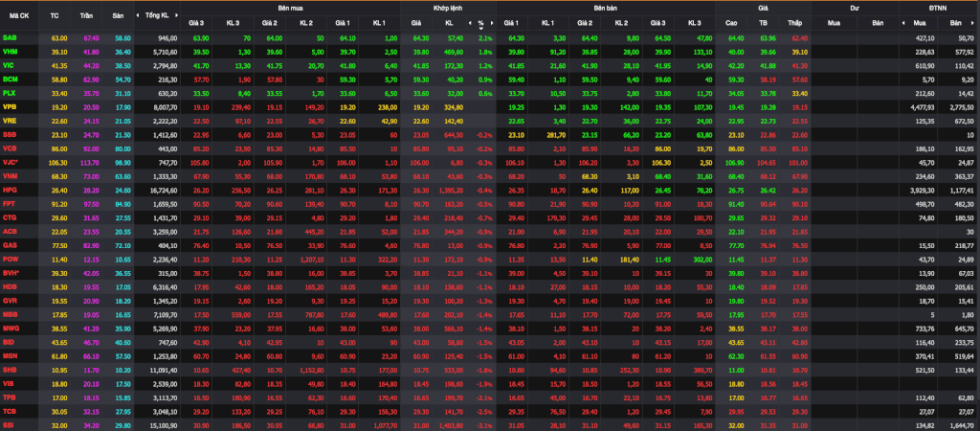This screenshot has height=431, width=980.
Task: Click left arrow before ĐTNN Mua header
Action: click(x=903, y=23)
